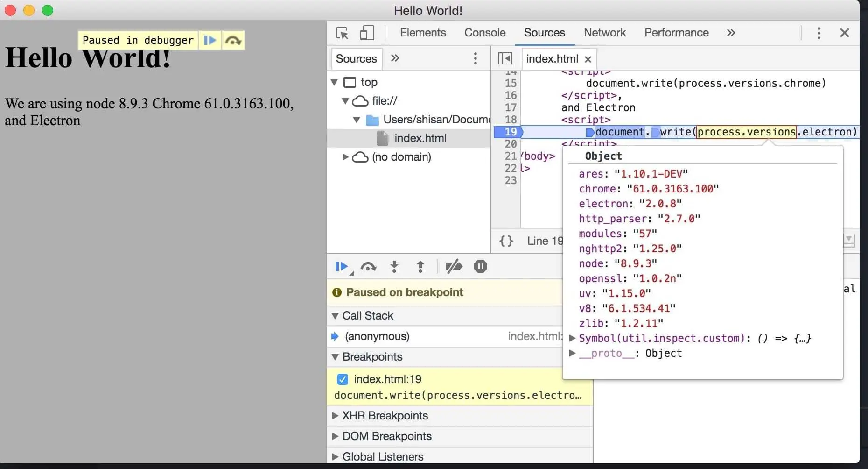
Task: Collapse the top frame tree node
Action: click(x=334, y=82)
